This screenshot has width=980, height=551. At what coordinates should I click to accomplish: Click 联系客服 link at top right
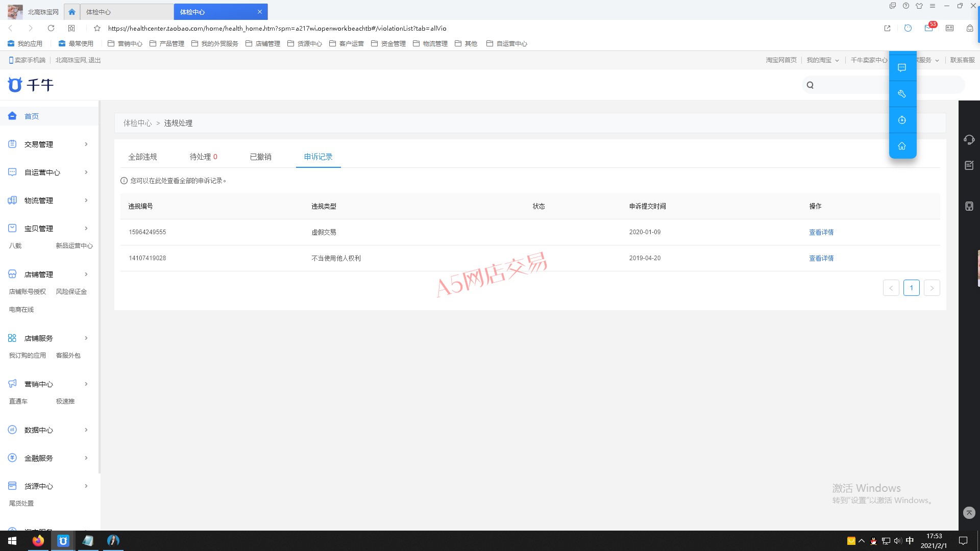(x=962, y=60)
